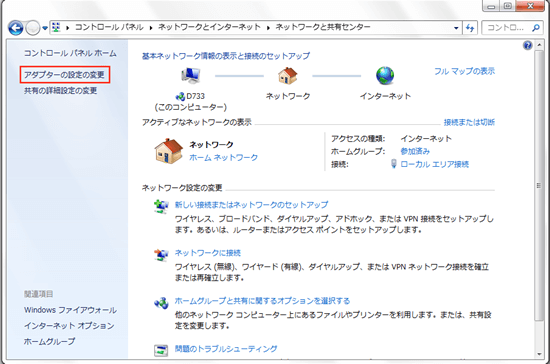Click the vertical scrollbar thumb

pyautogui.click(x=539, y=185)
